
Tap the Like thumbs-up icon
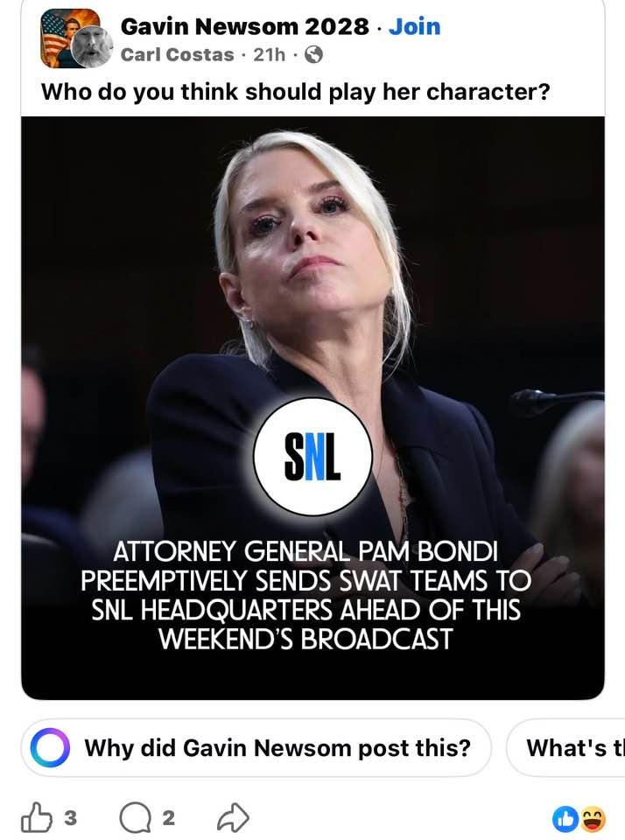[x=37, y=817]
